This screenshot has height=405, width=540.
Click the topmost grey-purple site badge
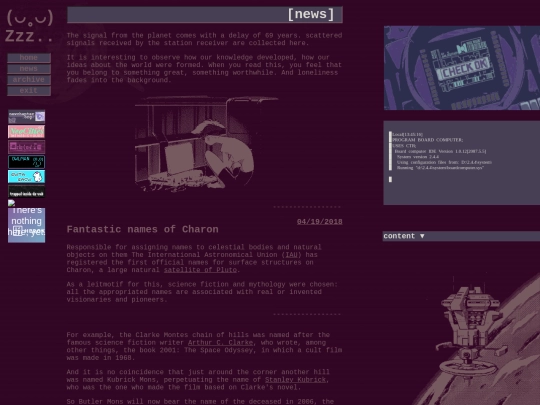[x=27, y=117]
